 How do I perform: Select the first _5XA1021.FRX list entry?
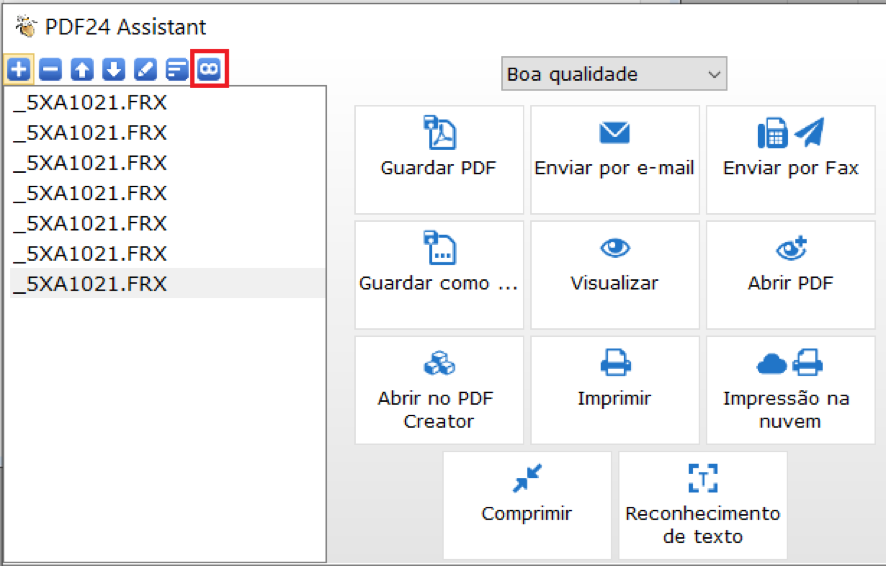pyautogui.click(x=167, y=102)
